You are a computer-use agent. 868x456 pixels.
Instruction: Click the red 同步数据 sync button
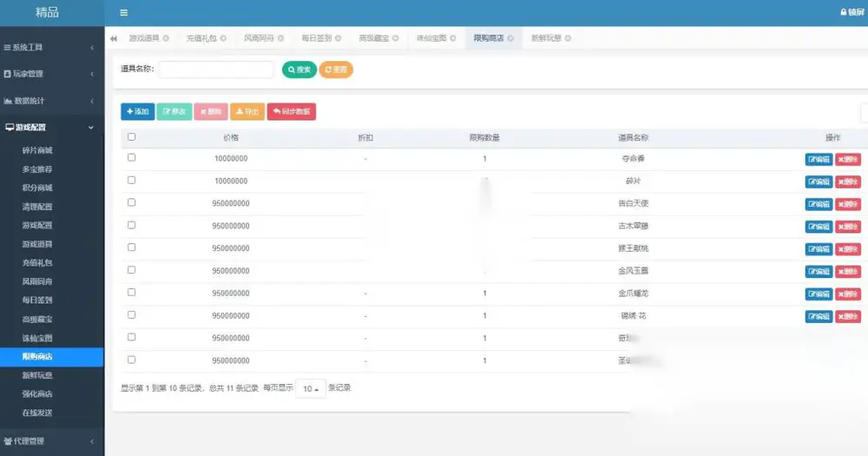pyautogui.click(x=292, y=111)
